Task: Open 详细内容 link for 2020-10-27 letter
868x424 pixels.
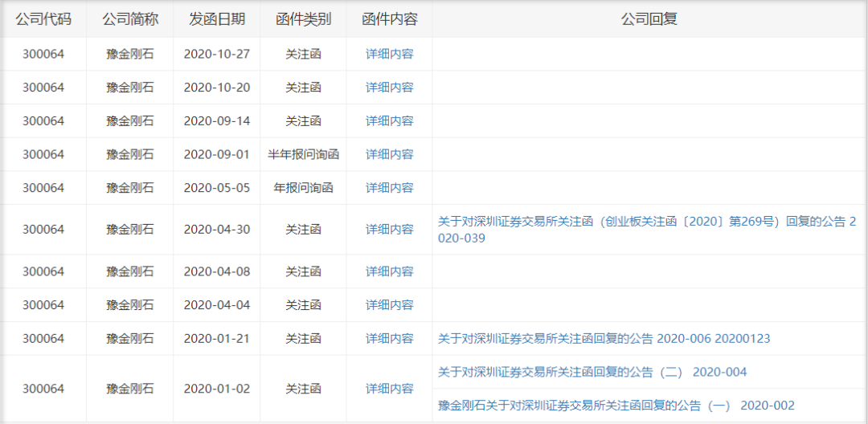Action: coord(389,54)
